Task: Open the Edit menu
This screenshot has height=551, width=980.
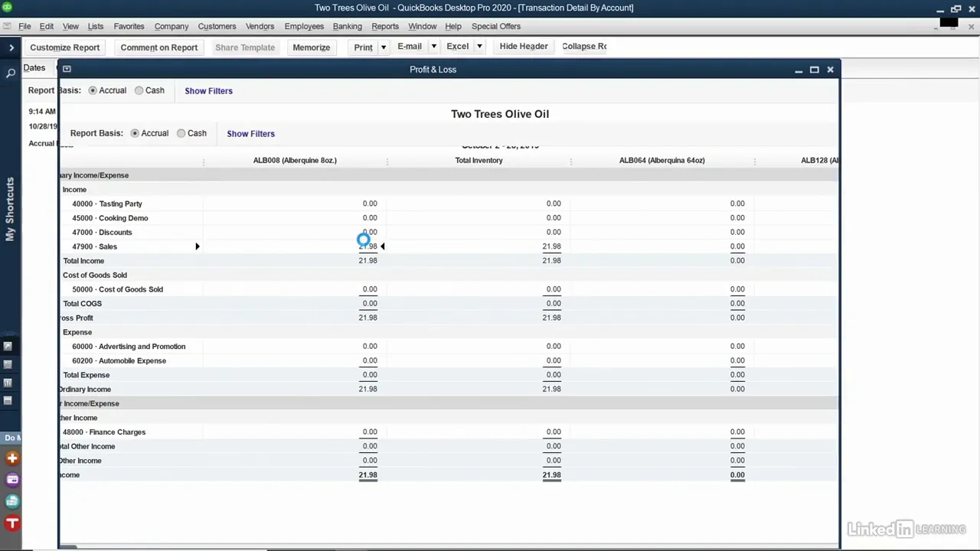Action: pos(47,26)
